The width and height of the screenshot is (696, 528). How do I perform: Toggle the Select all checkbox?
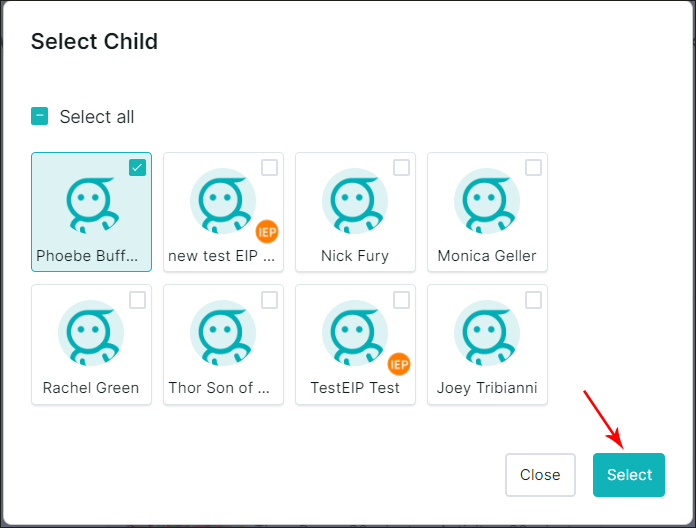point(39,116)
